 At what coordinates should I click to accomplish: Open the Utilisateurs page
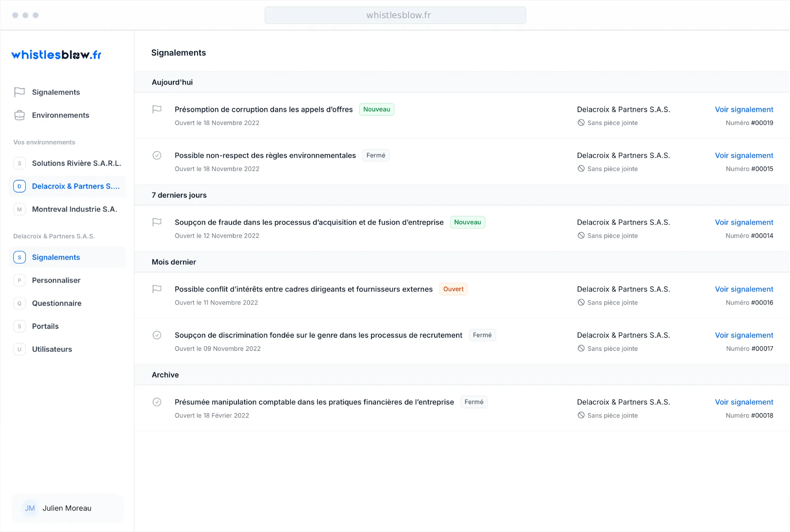pyautogui.click(x=52, y=349)
